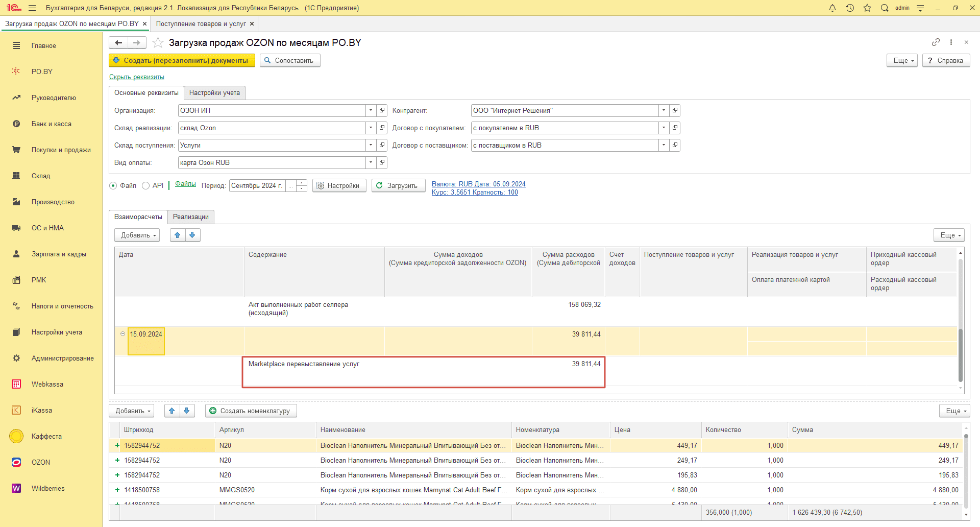Image resolution: width=980 pixels, height=527 pixels.
Task: Click period stepper up arrow
Action: tap(302, 182)
